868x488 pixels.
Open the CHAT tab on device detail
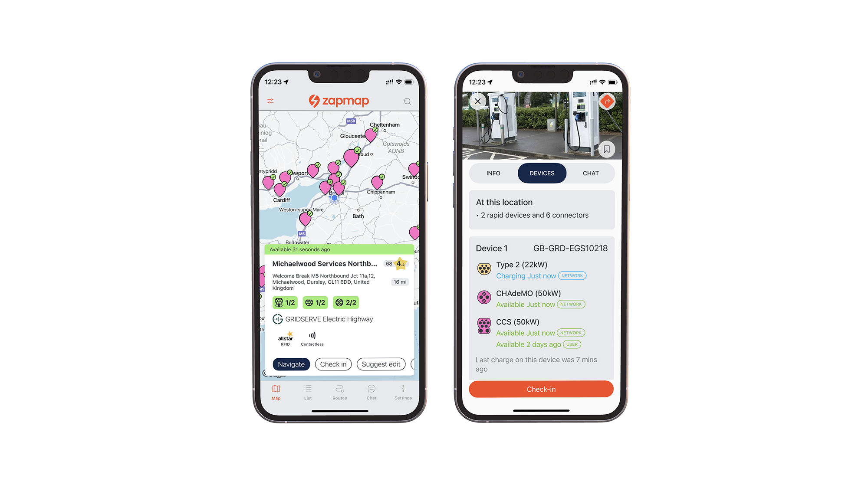(x=590, y=173)
